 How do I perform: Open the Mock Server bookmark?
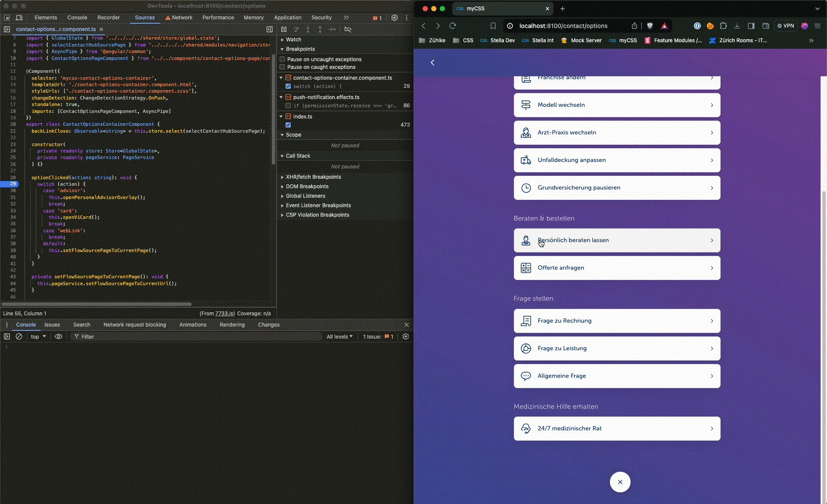coord(581,40)
